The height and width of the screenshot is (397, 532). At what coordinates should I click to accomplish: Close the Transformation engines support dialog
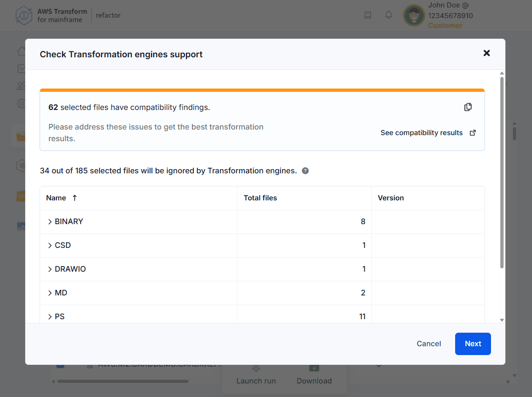tap(486, 53)
